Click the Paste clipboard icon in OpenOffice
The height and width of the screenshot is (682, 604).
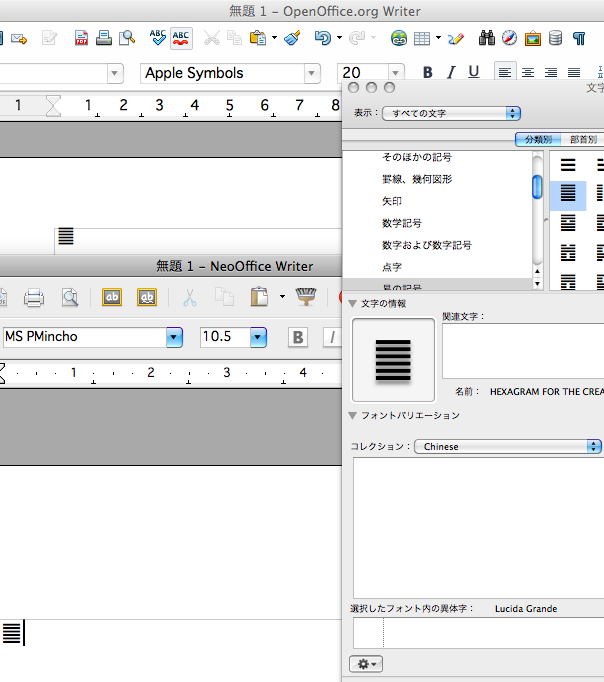(258, 38)
